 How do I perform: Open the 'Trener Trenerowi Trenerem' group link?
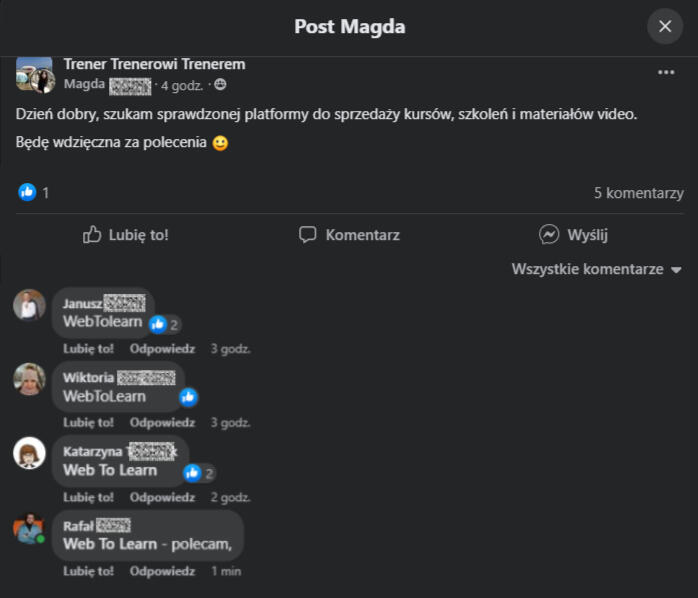154,64
